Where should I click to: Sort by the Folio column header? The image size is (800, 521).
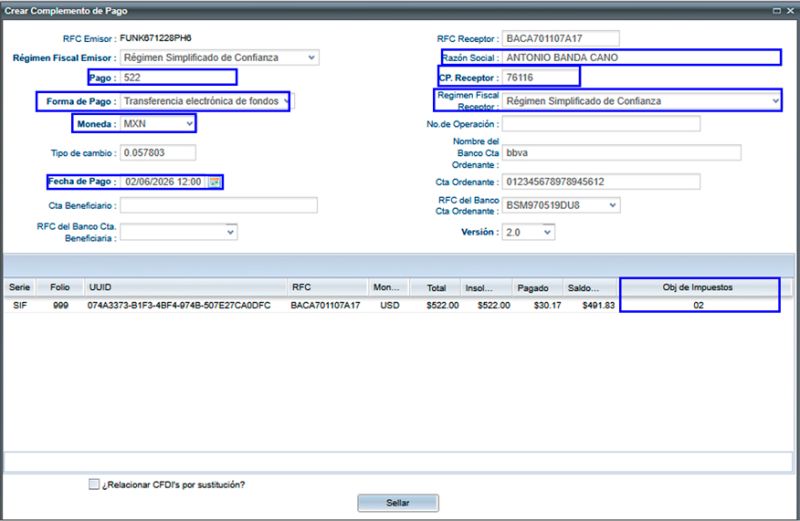(60, 287)
